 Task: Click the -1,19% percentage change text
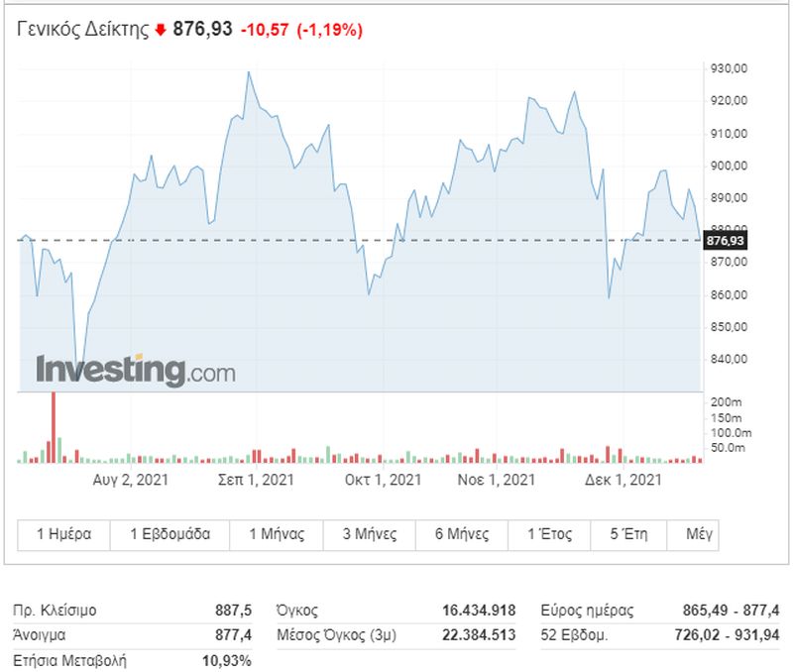coord(330,31)
